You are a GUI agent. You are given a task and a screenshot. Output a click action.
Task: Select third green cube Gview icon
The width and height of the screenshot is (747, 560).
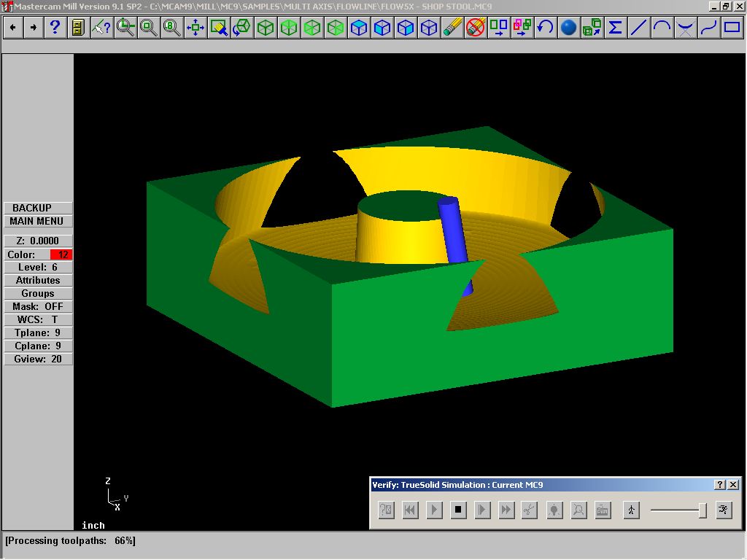[x=311, y=28]
